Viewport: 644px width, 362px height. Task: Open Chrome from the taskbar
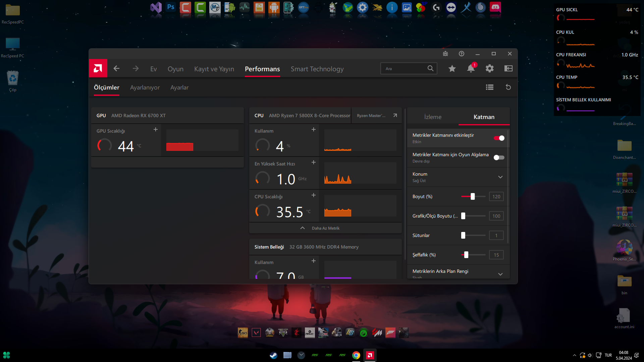(x=356, y=355)
